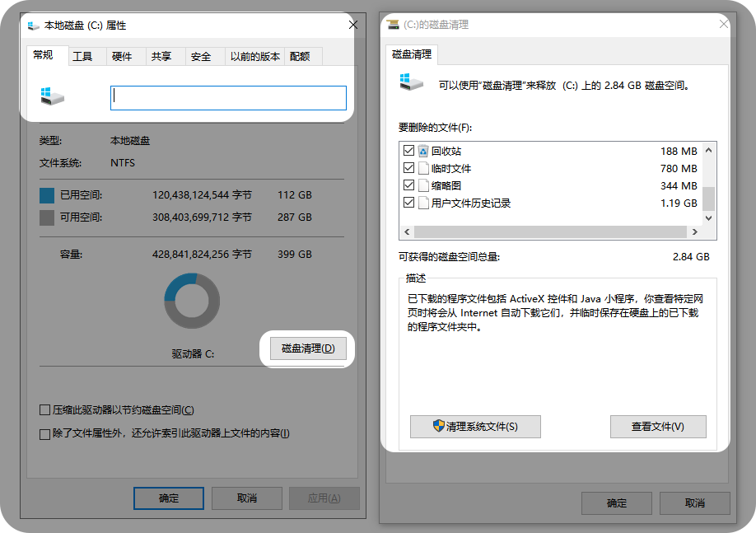Click the 2.84 GB total space value
The height and width of the screenshot is (533, 756).
[x=691, y=256]
